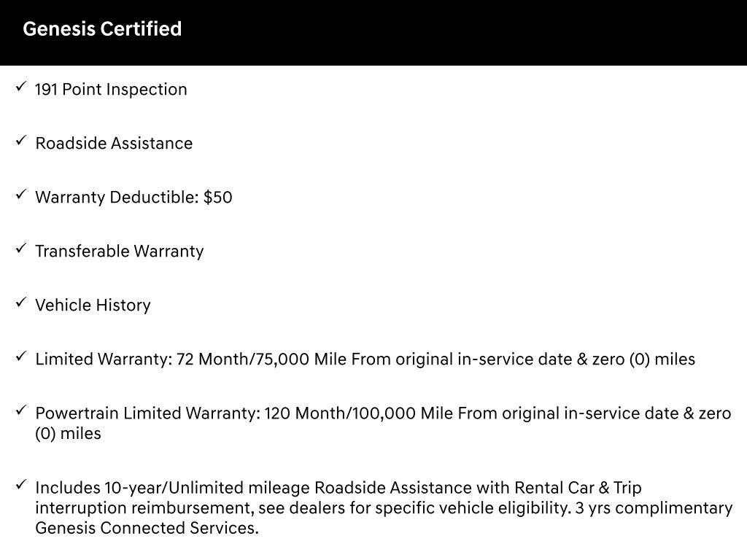The height and width of the screenshot is (560, 747).
Task: Click the Warranty Deductible: $50 text
Action: click(133, 198)
